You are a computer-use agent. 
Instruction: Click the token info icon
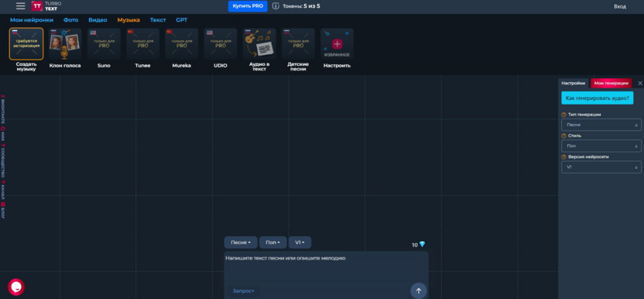point(276,6)
